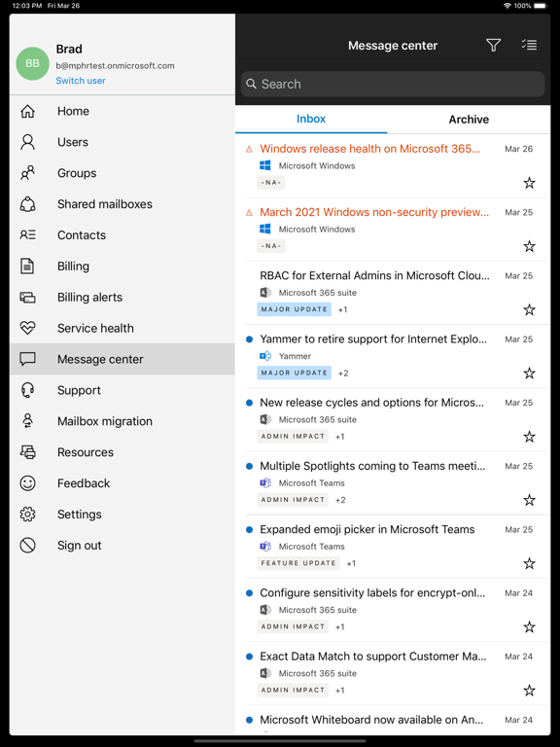Click the Home house icon

(27, 111)
